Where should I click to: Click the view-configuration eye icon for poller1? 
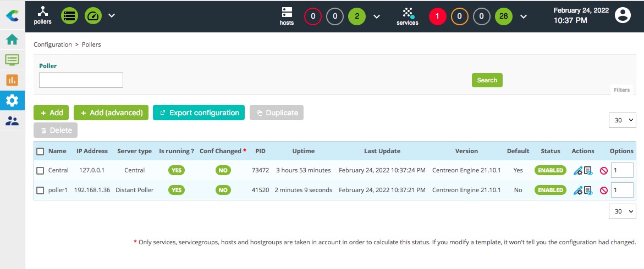588,190
